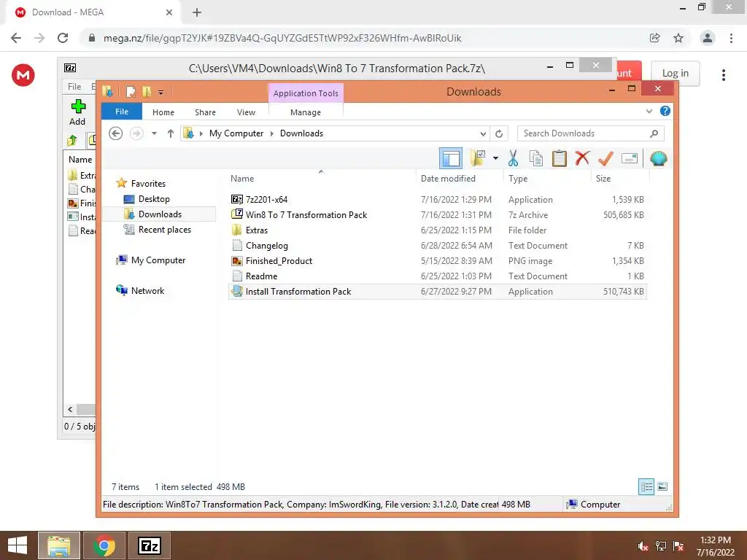
Task: Select Network in the navigation pane
Action: [x=147, y=290]
